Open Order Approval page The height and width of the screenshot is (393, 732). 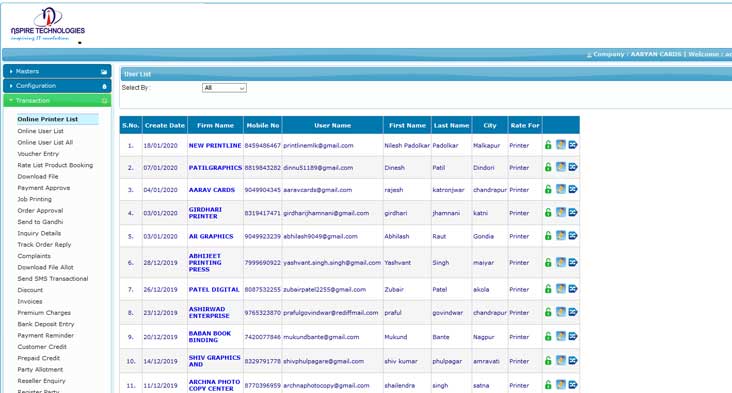tap(40, 211)
